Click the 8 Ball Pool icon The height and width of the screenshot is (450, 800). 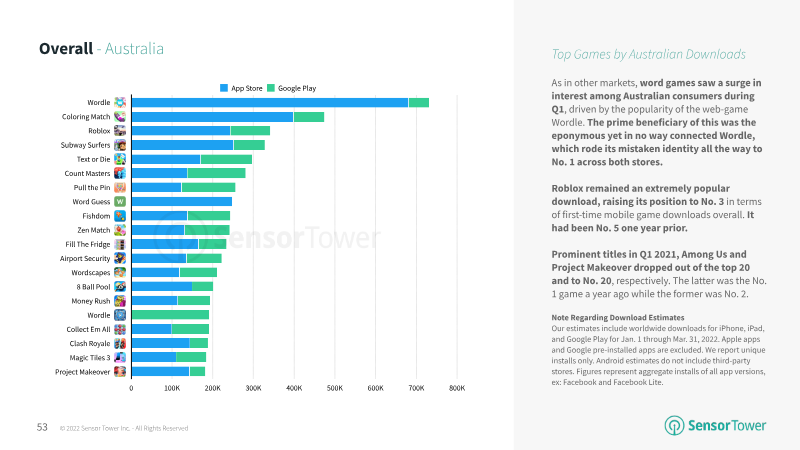120,287
